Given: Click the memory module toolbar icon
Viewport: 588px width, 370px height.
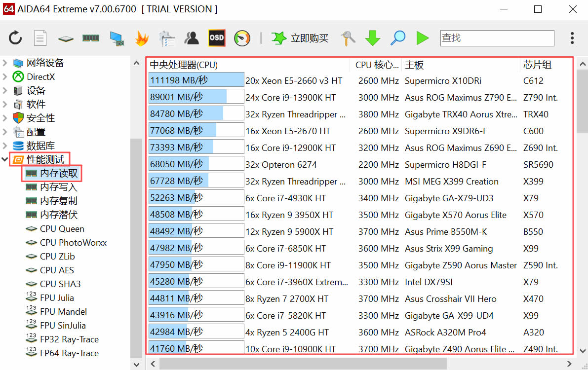Looking at the screenshot, I should [x=91, y=38].
